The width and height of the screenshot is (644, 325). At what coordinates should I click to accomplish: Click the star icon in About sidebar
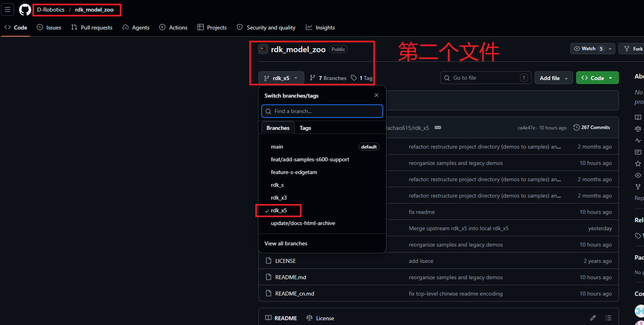[x=638, y=164]
